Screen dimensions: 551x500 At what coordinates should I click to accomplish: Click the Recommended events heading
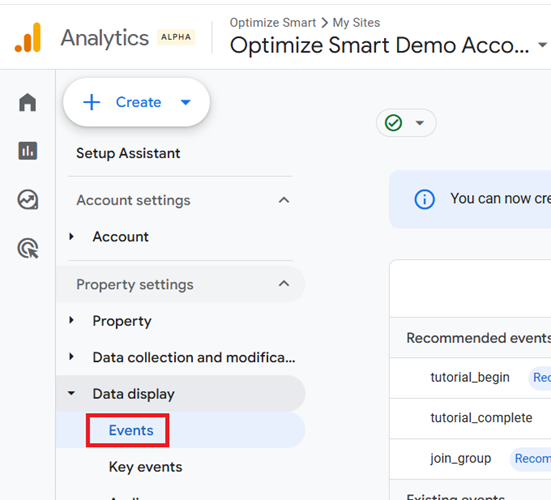click(x=479, y=338)
